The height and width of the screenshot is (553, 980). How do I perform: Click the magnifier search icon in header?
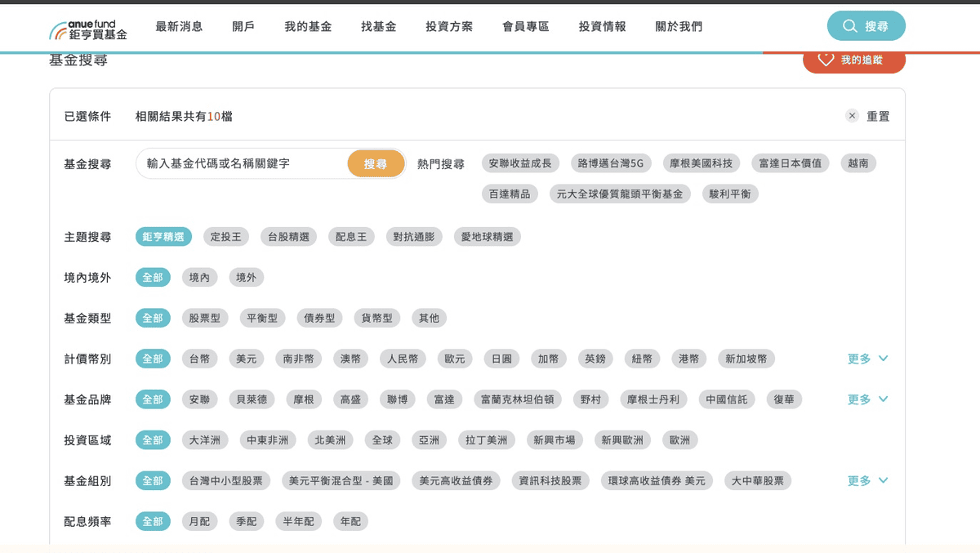pos(850,26)
